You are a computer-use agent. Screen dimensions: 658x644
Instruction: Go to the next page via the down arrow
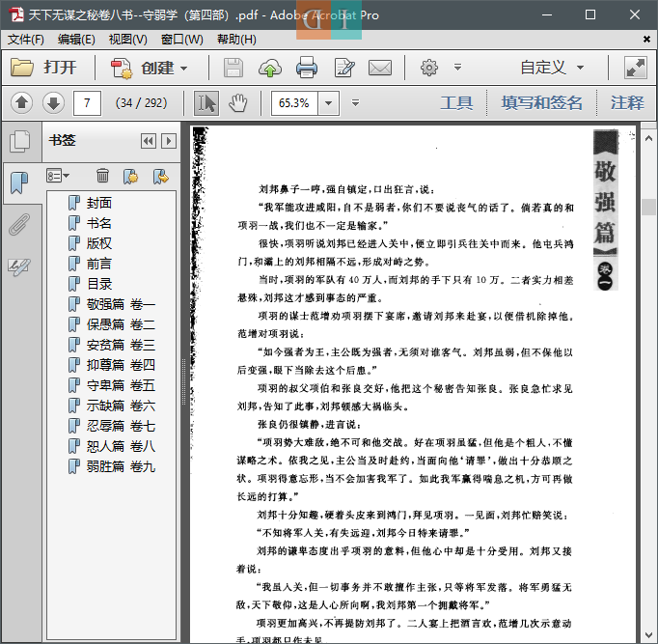click(x=53, y=103)
